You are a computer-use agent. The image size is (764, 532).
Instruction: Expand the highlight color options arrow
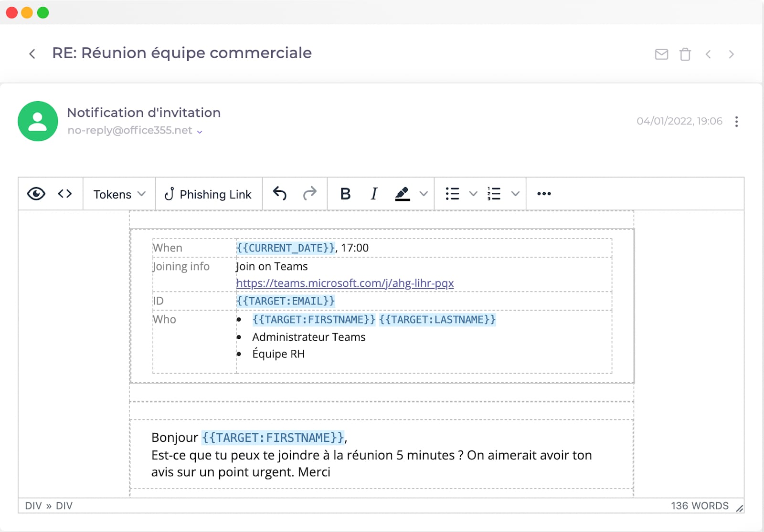[424, 194]
